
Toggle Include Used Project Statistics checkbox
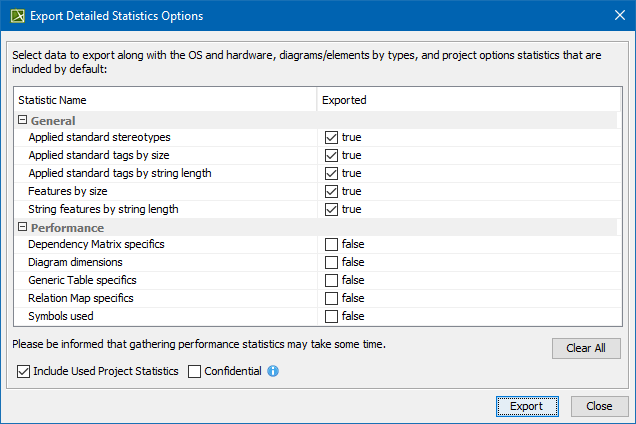24,371
